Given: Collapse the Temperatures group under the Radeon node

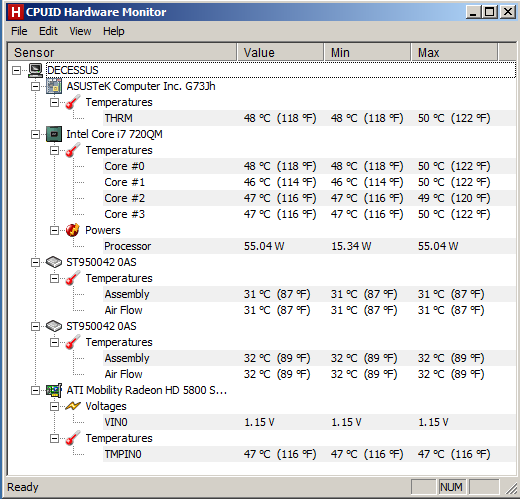Looking at the screenshot, I should point(54,438).
